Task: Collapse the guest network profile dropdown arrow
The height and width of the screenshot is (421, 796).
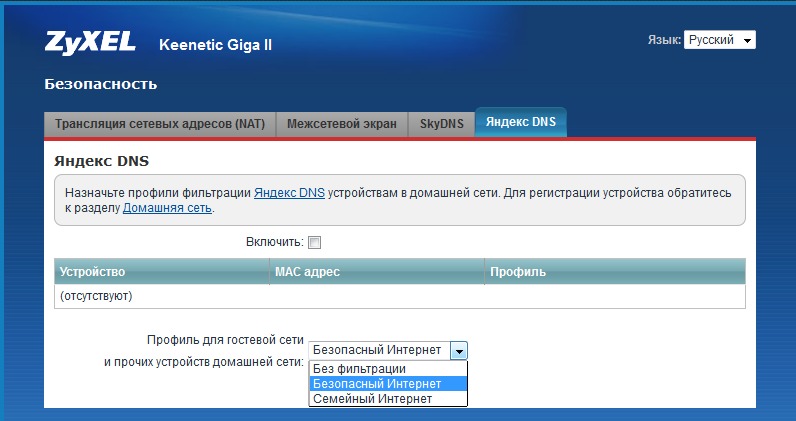Action: (x=459, y=351)
